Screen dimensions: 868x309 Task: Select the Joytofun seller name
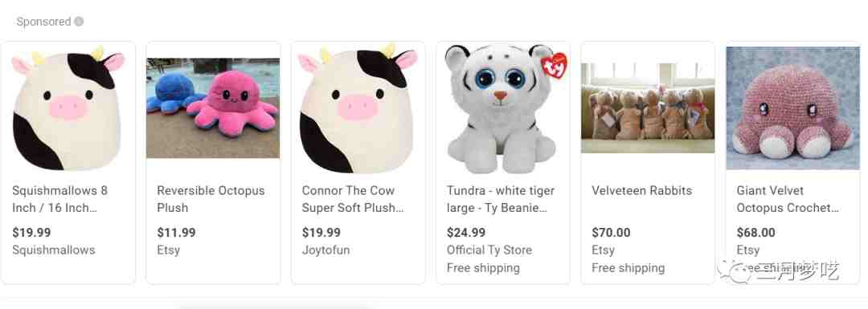325,250
